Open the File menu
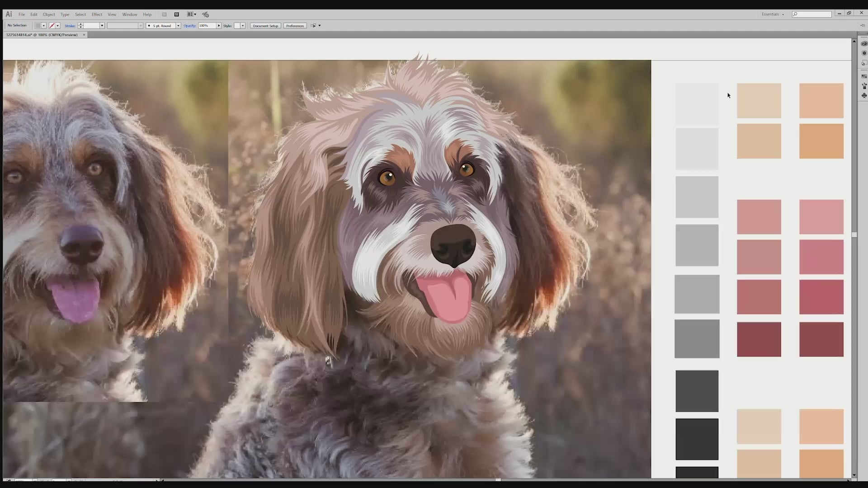Image resolution: width=868 pixels, height=488 pixels. [22, 14]
